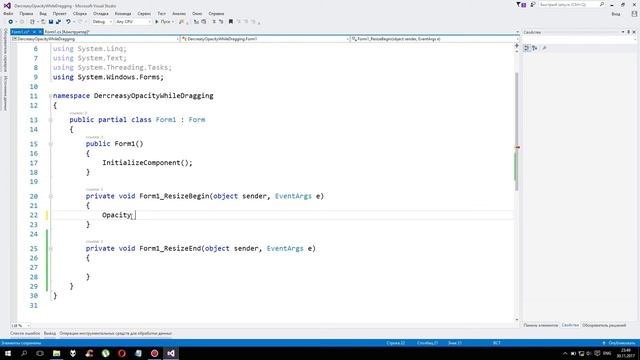The image size is (640, 360).
Task: Click the notifications flag icon in title bar
Action: [x=521, y=4]
